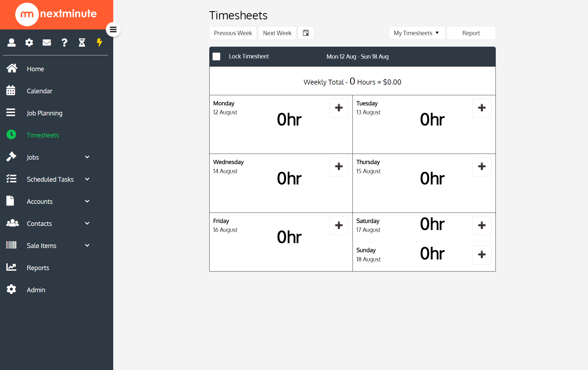Click the lightning bolt quick actions icon
The width and height of the screenshot is (588, 370).
[99, 42]
